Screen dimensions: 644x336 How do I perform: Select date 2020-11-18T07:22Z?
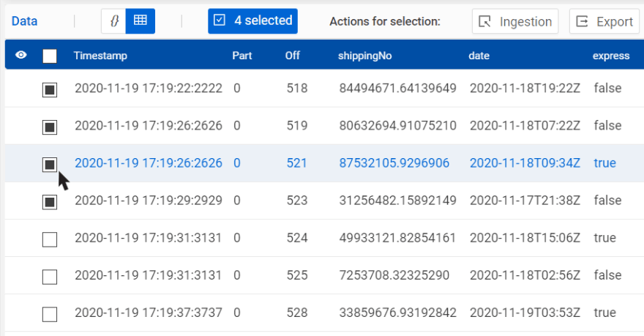(x=525, y=125)
